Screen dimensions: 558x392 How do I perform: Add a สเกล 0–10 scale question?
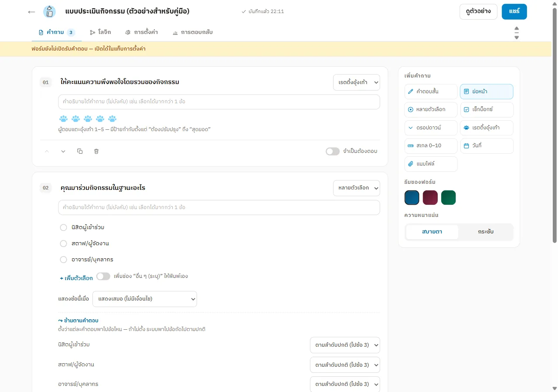coord(431,145)
